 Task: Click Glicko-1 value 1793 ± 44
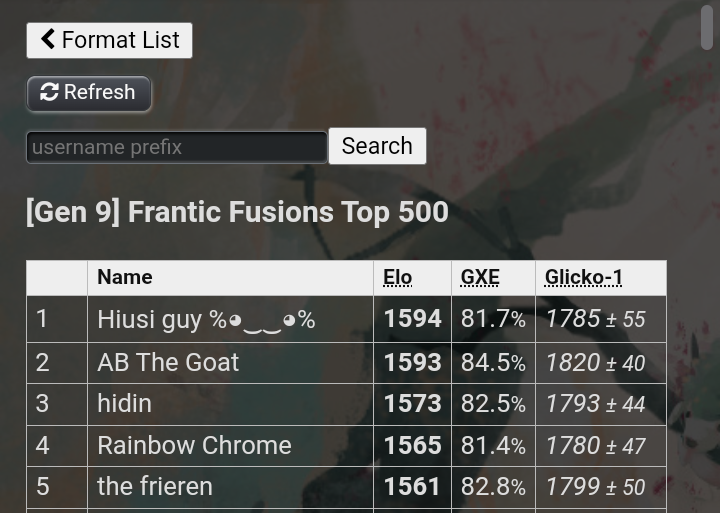[595, 403]
